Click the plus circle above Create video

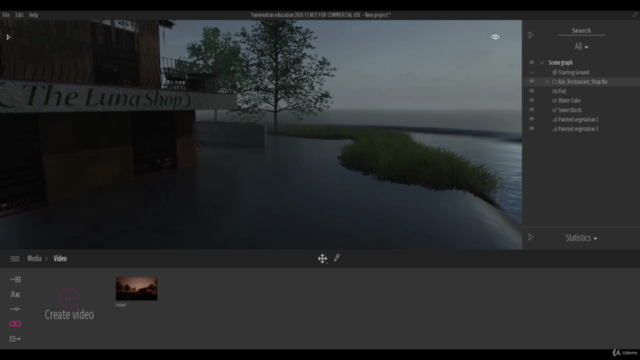tap(69, 298)
